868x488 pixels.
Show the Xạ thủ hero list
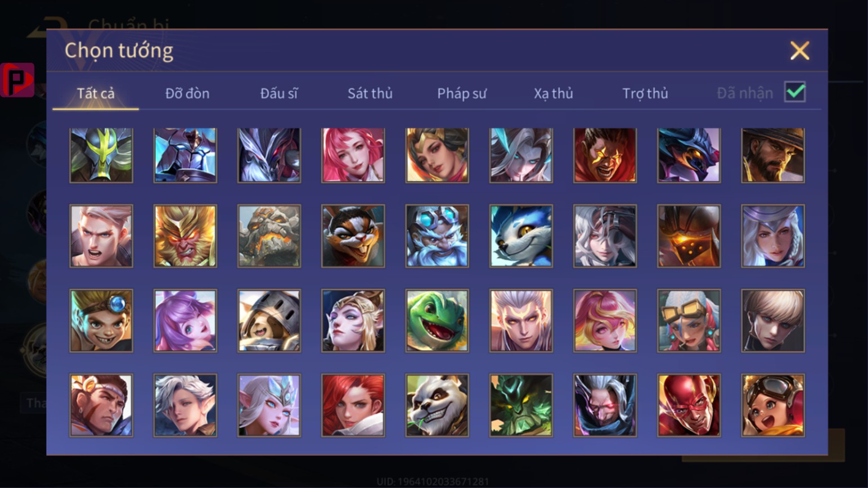tap(554, 93)
